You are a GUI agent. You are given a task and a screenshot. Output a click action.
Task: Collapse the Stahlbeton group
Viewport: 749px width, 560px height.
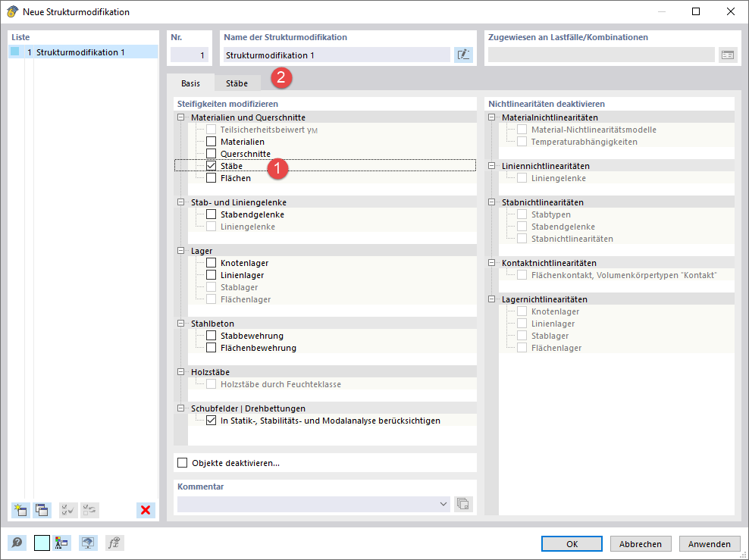pos(181,324)
